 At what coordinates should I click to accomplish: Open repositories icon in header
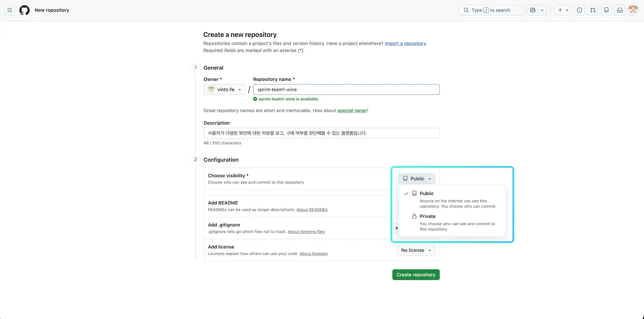pos(606,10)
